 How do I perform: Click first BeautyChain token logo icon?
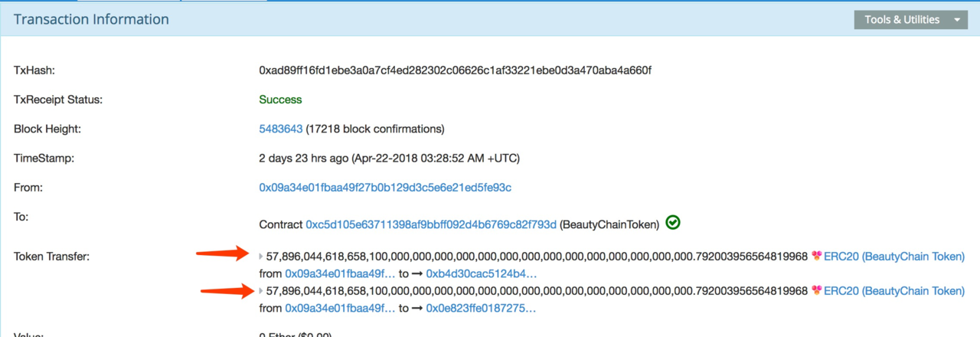[x=816, y=256]
